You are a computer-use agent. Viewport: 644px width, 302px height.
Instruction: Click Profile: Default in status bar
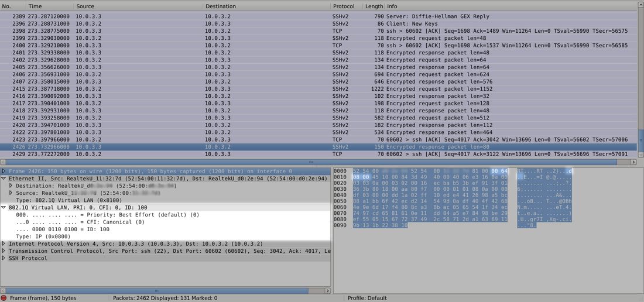click(367, 298)
